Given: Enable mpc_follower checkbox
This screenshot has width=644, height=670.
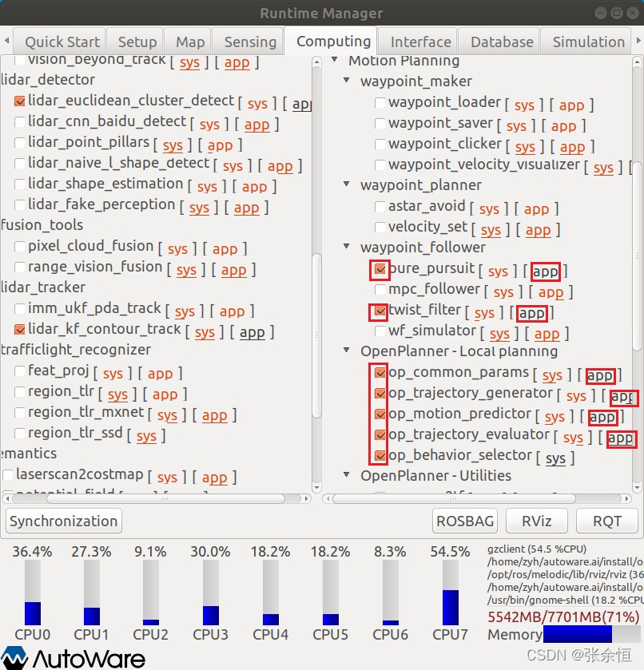Looking at the screenshot, I should click(380, 290).
